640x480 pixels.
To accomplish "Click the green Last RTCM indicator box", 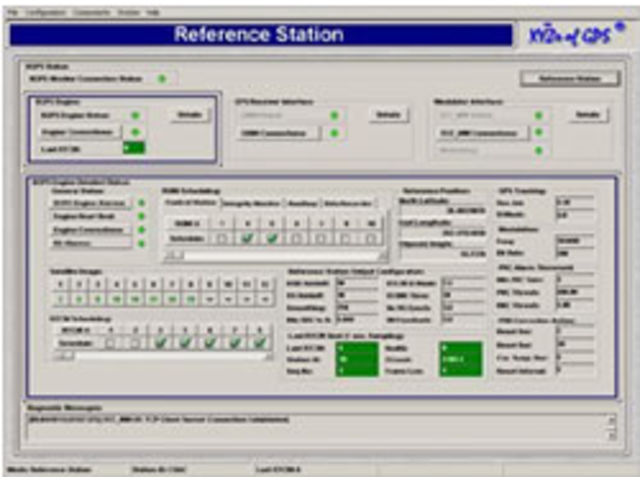I will [133, 148].
